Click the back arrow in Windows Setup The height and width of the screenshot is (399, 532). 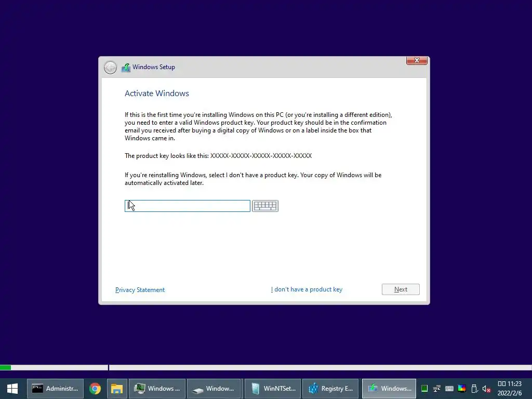[x=110, y=68]
